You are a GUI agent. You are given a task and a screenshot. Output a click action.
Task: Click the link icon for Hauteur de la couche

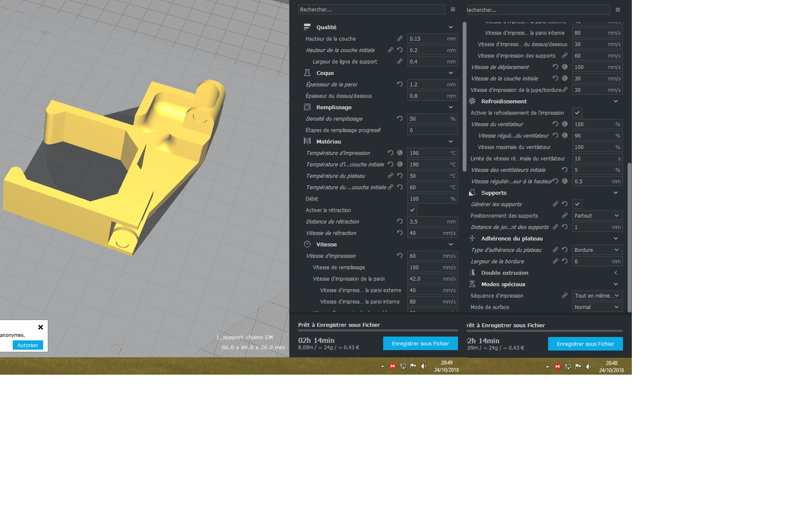[400, 39]
